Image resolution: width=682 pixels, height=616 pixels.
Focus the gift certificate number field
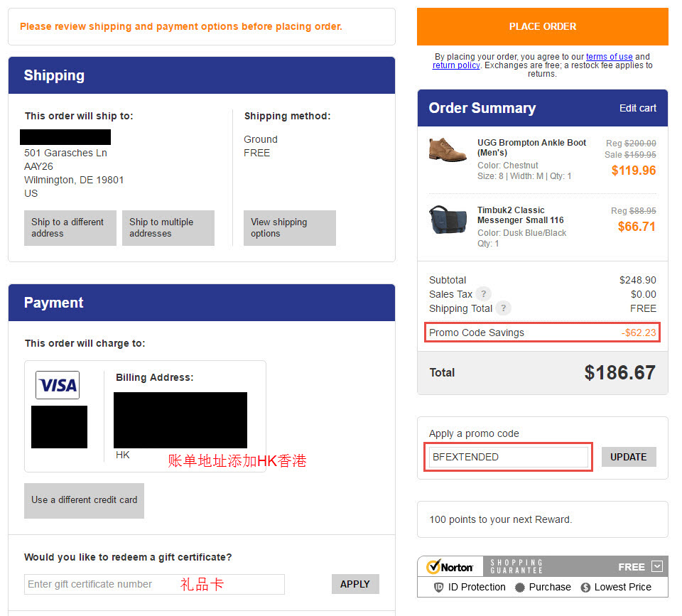[x=154, y=584]
